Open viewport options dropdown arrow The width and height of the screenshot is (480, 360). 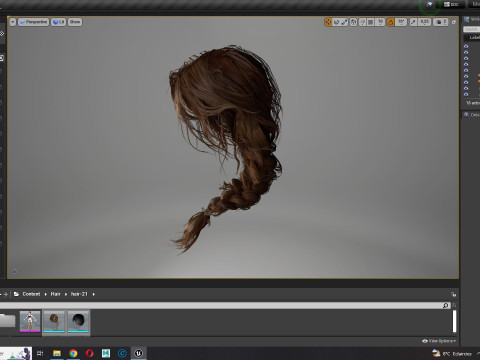[x=13, y=22]
